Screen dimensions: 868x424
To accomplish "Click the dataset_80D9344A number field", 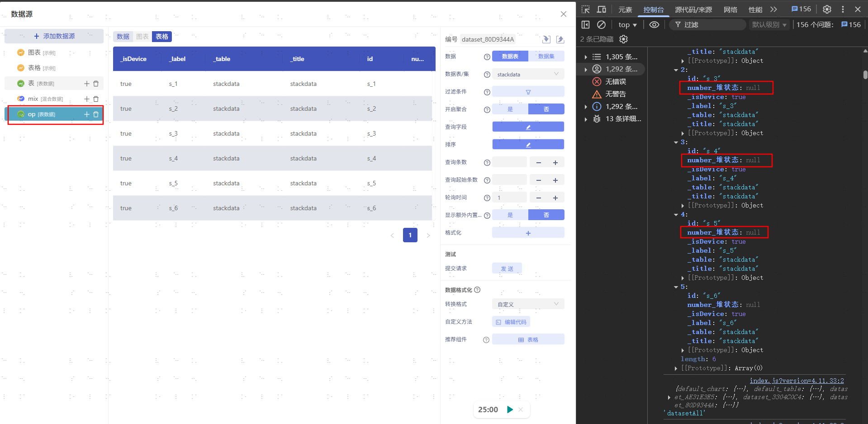I will (488, 39).
